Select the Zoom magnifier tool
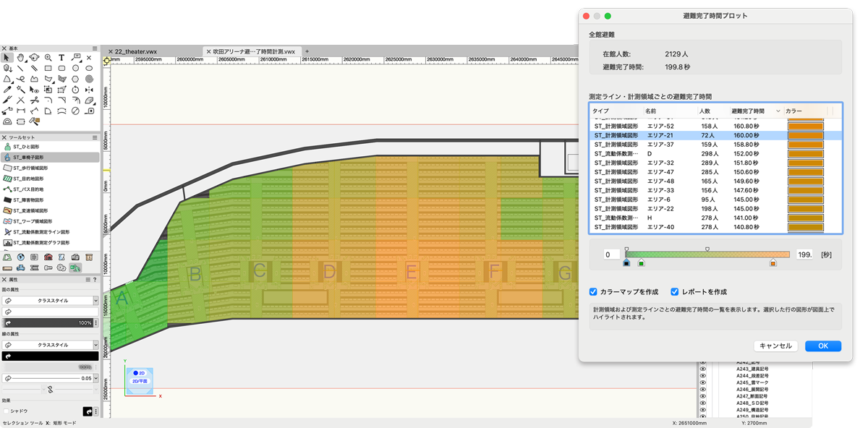 pyautogui.click(x=48, y=57)
